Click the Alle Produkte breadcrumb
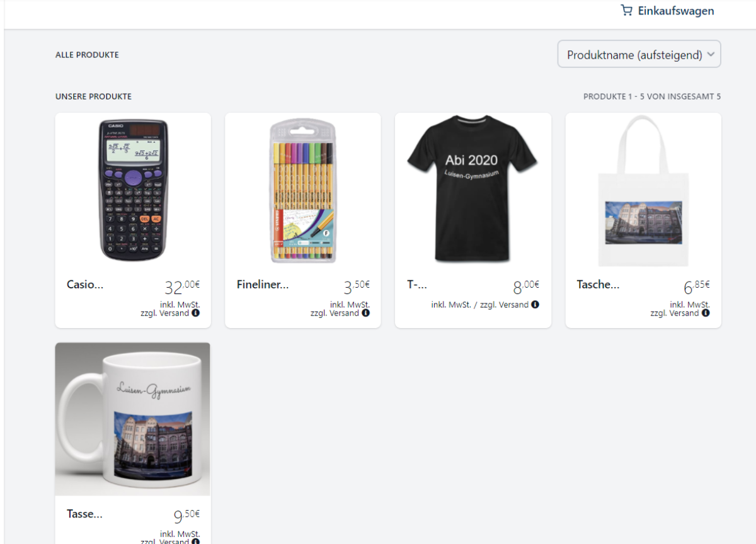The height and width of the screenshot is (544, 756). (x=87, y=55)
